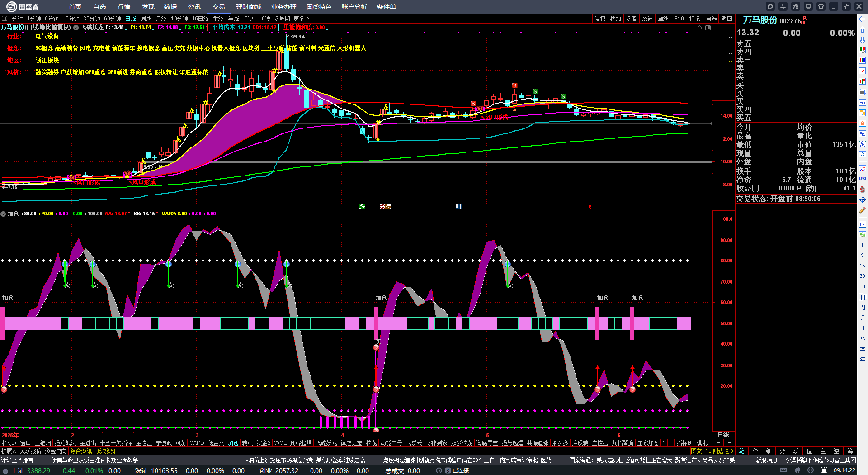Image resolution: width=868 pixels, height=475 pixels.
Task: Click the keyboard icon in status bar
Action: click(x=783, y=470)
